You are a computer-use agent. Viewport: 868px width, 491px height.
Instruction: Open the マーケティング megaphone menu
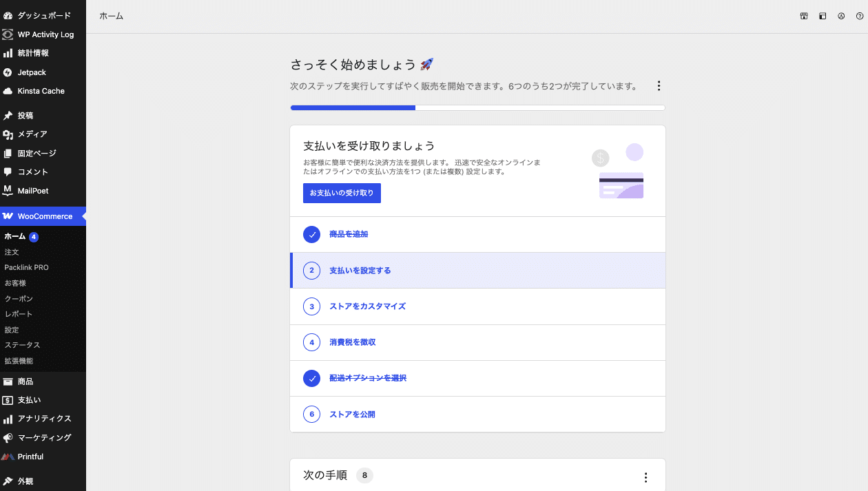(43, 438)
